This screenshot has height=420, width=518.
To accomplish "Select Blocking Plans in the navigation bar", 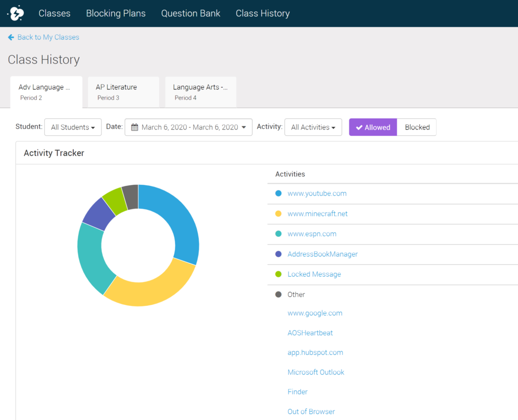I will tap(116, 13).
